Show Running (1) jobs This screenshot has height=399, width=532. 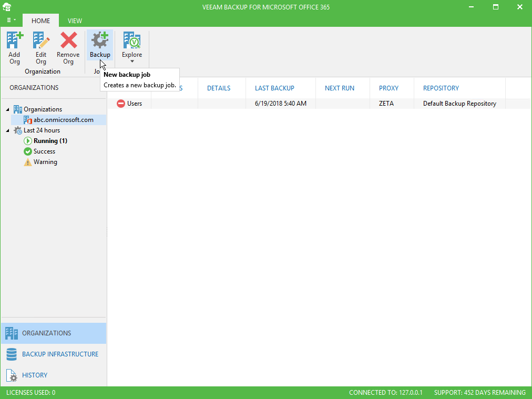pos(50,141)
